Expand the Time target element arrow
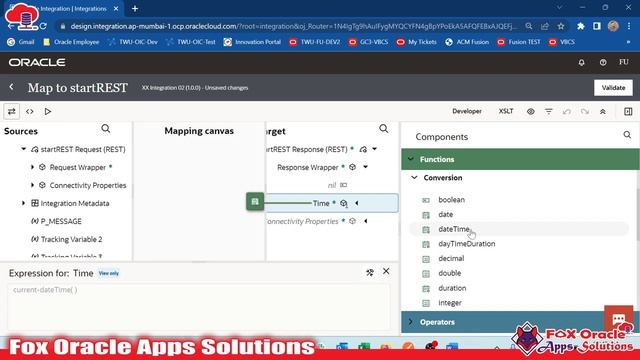Screen dimensions: 640x360 point(357,203)
